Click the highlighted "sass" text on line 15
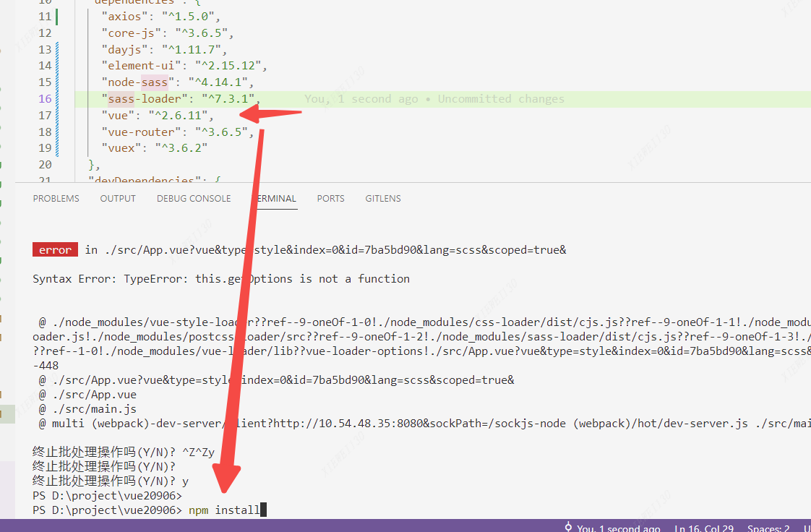Viewport: 811px width, 532px height. tap(155, 82)
